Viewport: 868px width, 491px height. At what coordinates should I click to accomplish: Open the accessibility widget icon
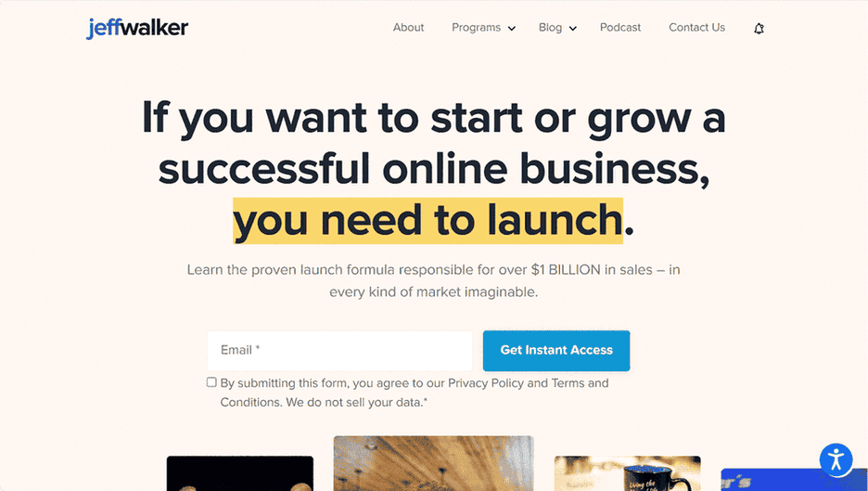pos(836,459)
